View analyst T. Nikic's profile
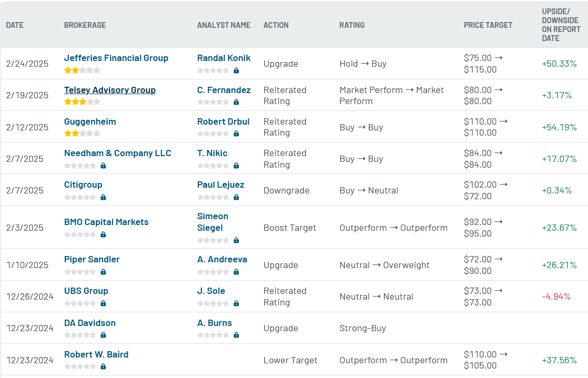The width and height of the screenshot is (588, 378). [212, 153]
